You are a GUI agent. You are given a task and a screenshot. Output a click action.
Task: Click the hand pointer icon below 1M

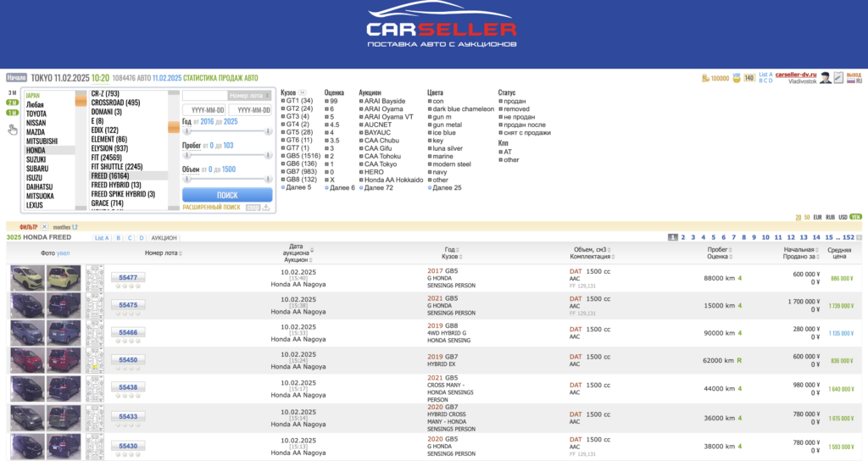click(x=13, y=130)
